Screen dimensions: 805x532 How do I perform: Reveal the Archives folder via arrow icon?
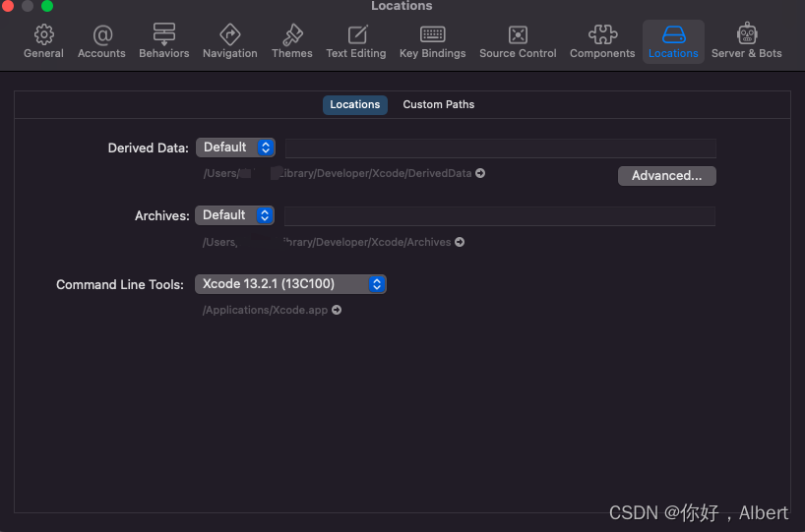(x=460, y=242)
